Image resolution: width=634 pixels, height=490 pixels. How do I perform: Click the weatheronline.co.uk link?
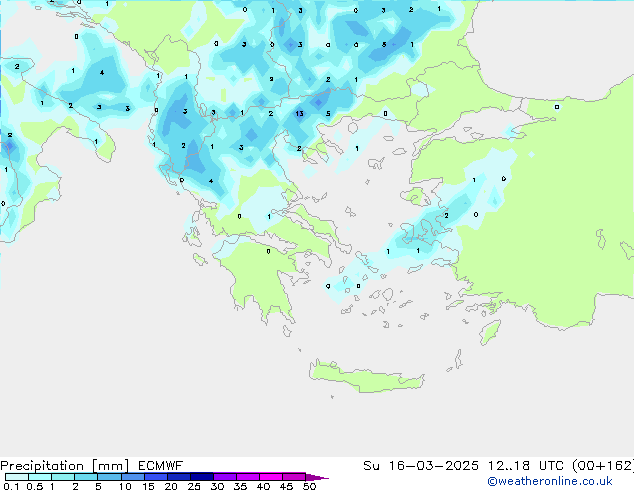click(550, 481)
